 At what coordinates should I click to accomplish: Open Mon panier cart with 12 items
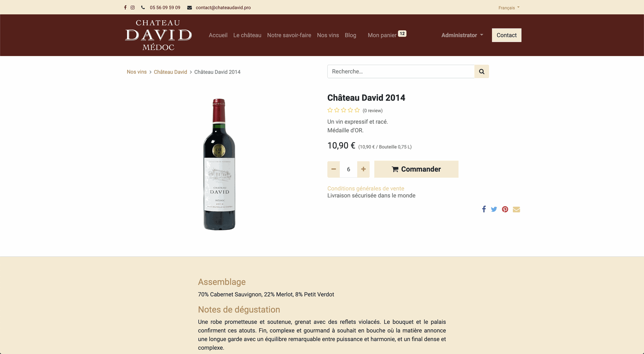387,35
